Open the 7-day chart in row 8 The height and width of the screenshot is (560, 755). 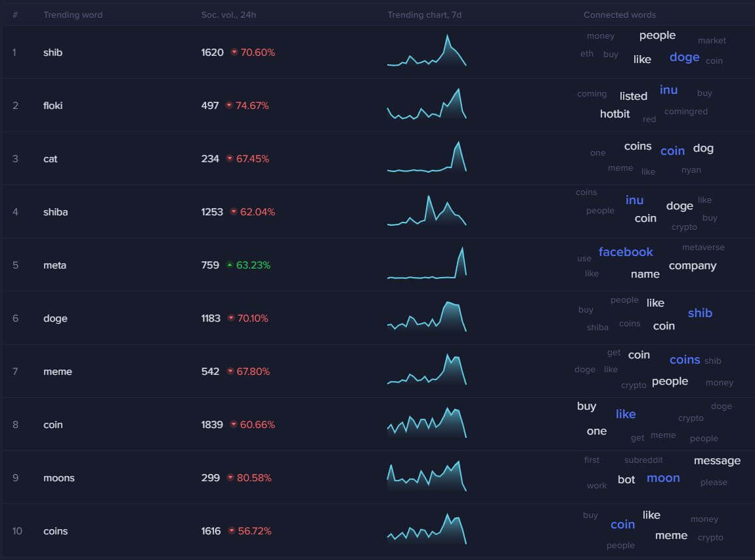pyautogui.click(x=427, y=422)
